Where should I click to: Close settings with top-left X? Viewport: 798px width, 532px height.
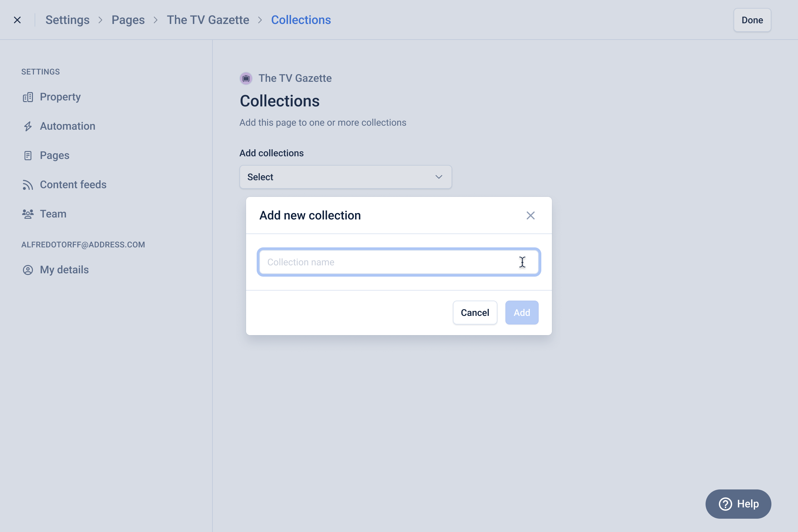pyautogui.click(x=17, y=20)
